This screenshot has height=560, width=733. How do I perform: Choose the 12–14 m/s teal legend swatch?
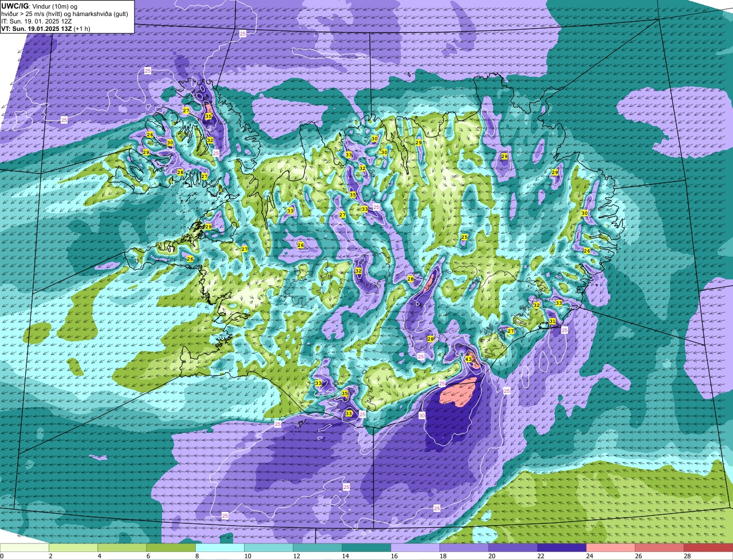click(318, 547)
